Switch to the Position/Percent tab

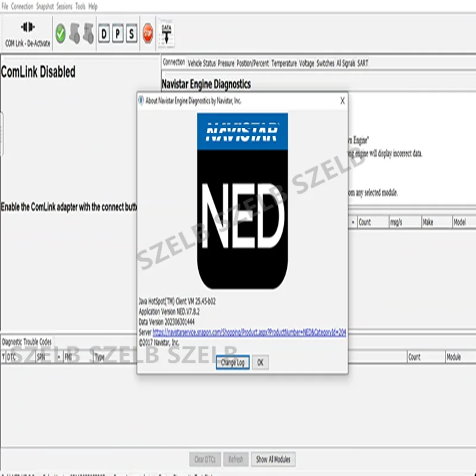252,63
